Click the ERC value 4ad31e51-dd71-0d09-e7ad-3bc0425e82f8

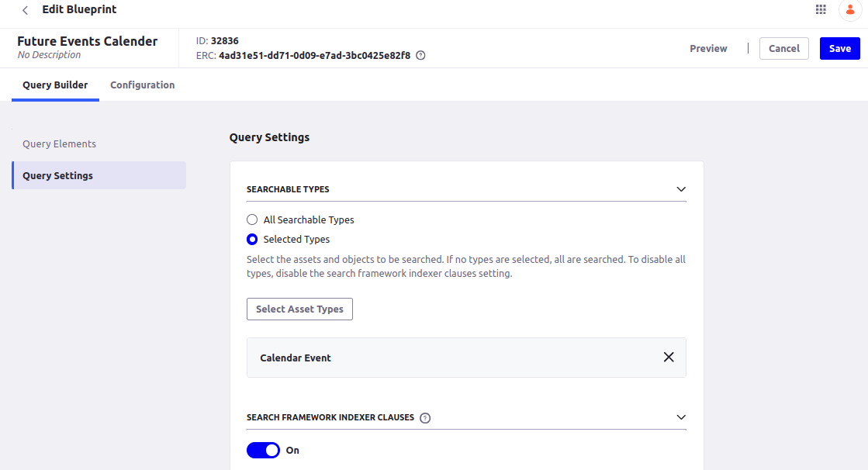314,55
